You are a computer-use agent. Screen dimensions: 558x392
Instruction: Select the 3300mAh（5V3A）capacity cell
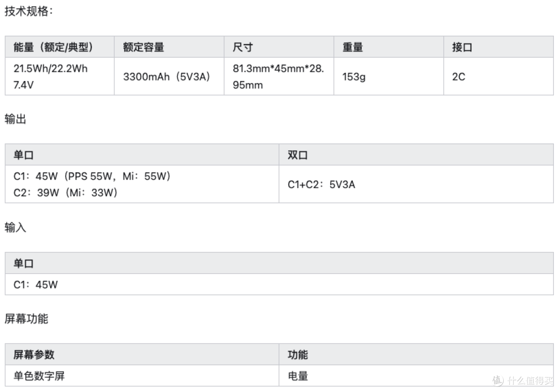point(169,76)
